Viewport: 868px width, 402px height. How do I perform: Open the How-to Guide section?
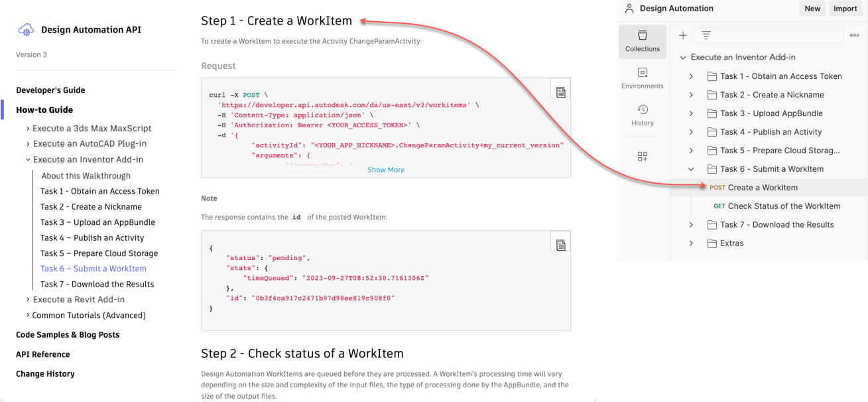(44, 110)
